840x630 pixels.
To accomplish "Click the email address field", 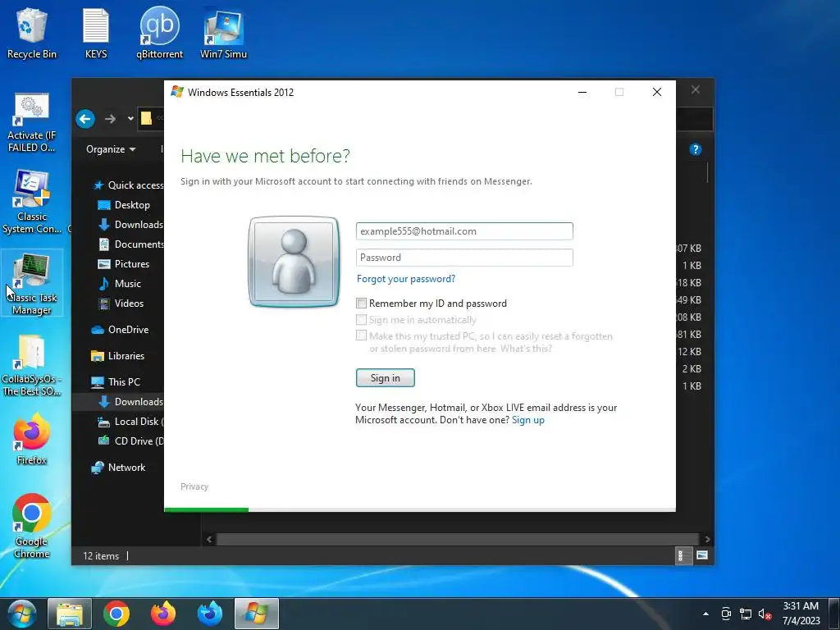I will click(464, 231).
